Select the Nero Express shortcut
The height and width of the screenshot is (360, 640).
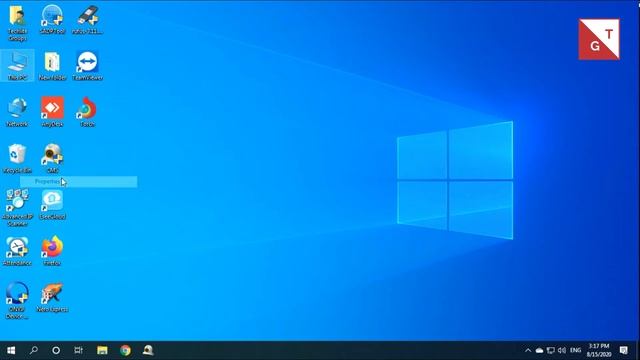pyautogui.click(x=52, y=298)
